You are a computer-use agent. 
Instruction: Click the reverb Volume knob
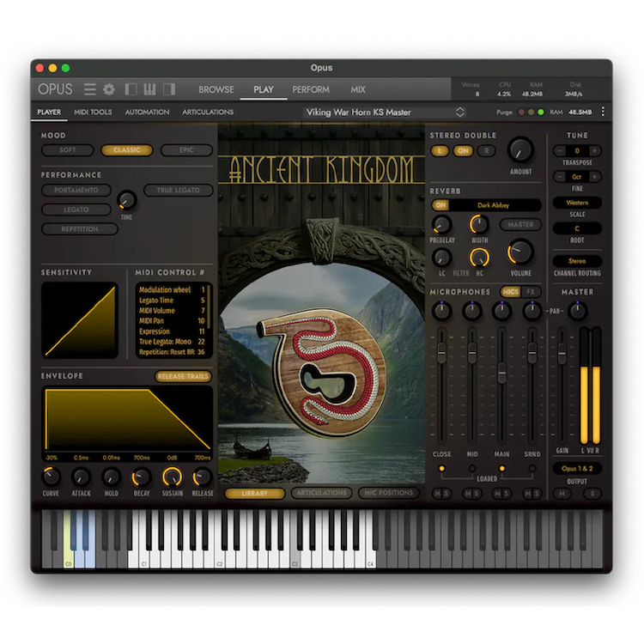519,252
